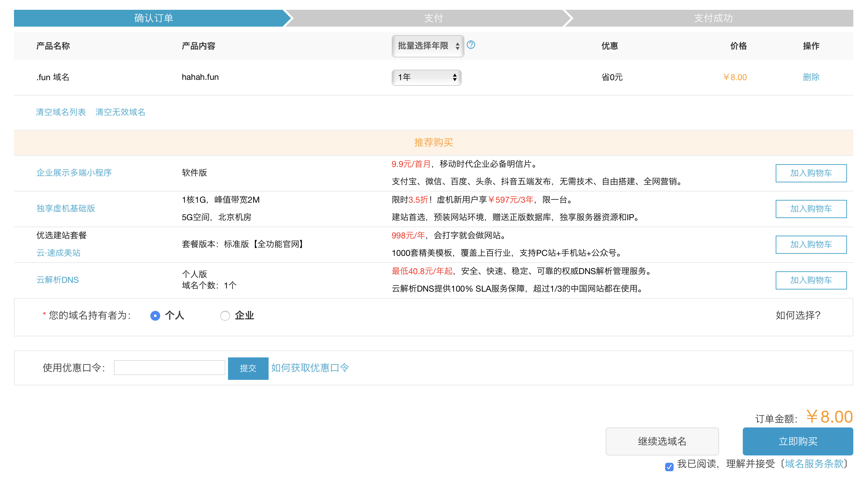
Task: Open the 批量选择年限 dropdown
Action: click(427, 46)
